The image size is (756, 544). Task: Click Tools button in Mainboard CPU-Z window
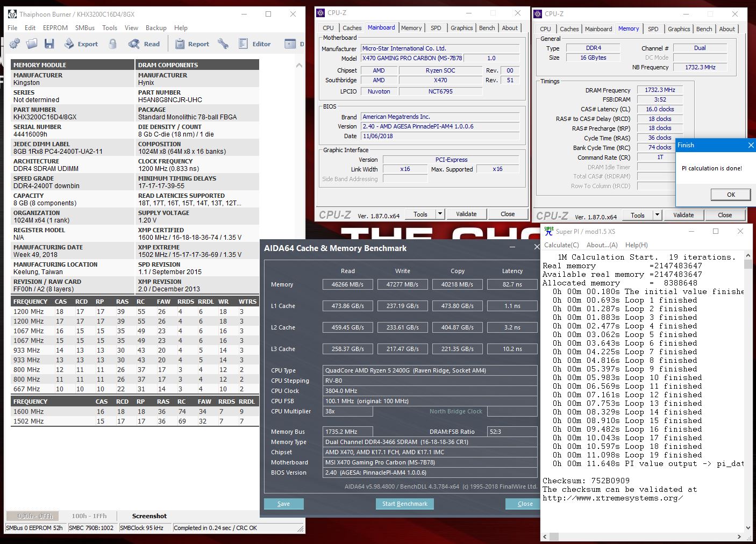pos(420,214)
